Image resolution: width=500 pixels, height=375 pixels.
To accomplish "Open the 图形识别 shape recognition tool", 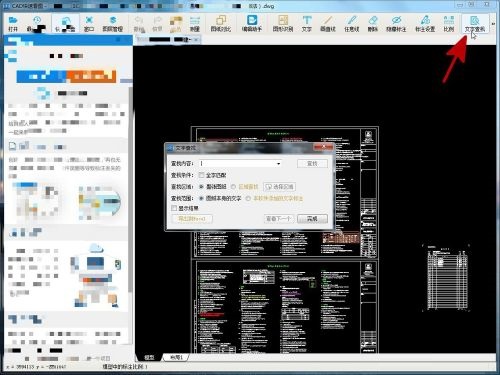I will pos(283,24).
